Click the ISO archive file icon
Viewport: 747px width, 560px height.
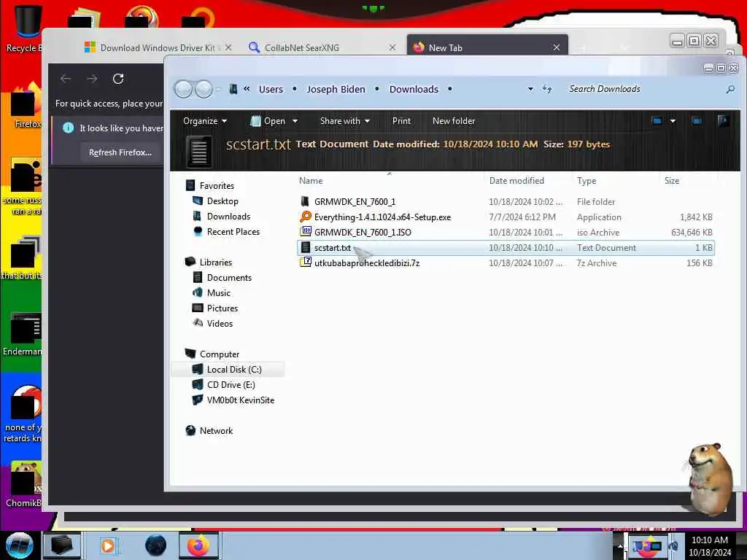tap(306, 232)
